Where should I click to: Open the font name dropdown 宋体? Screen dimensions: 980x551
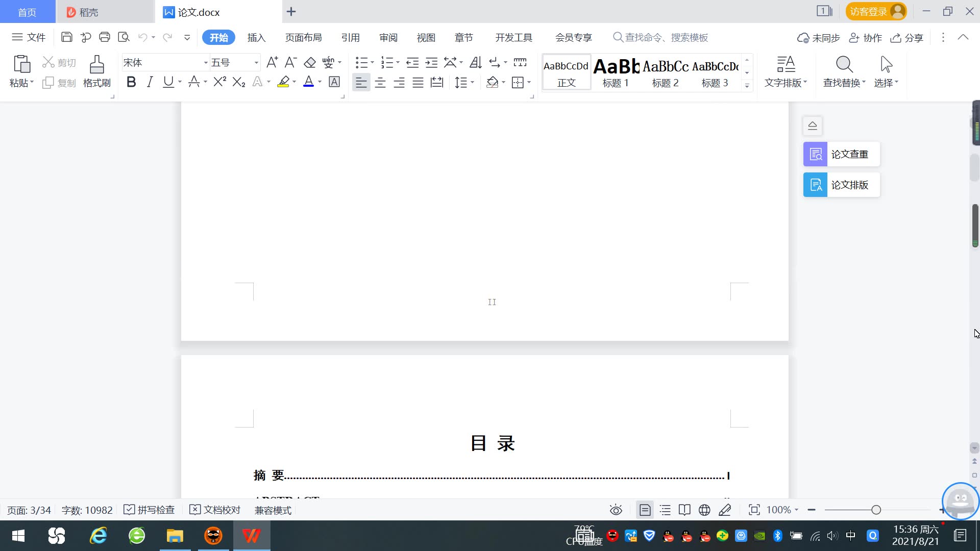point(206,63)
